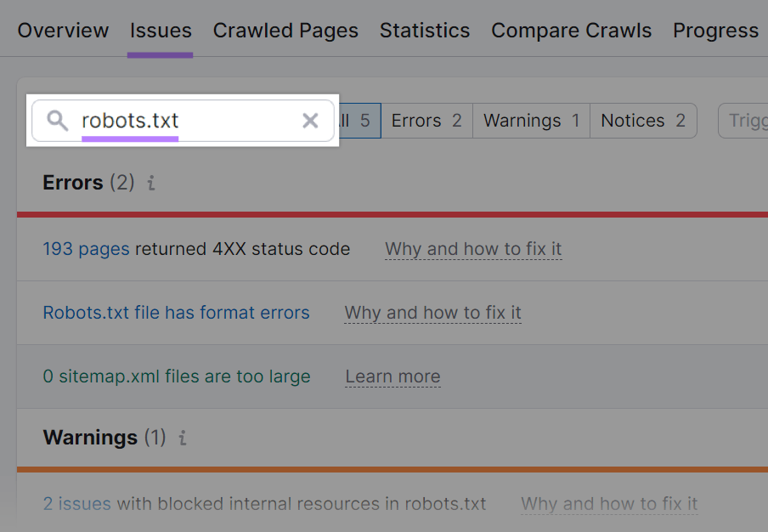Click 'with blocked internal resources in robots.txt' text
The height and width of the screenshot is (532, 768).
click(x=302, y=504)
